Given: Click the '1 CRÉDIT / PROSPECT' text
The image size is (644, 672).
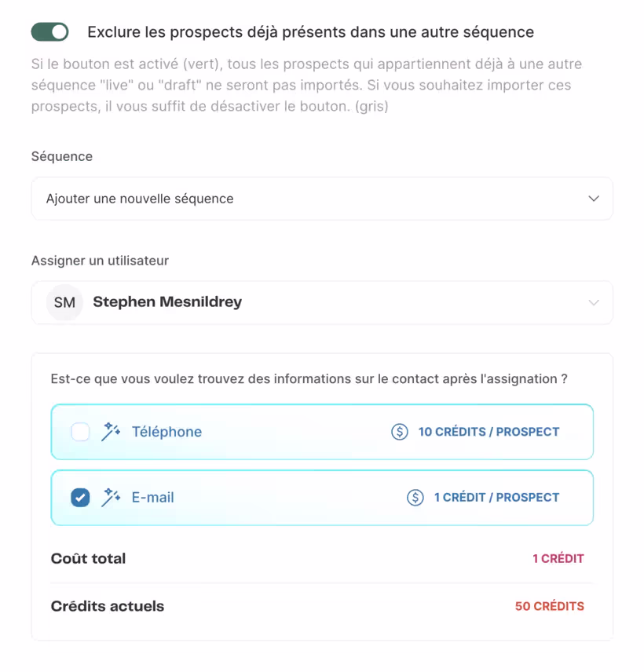Looking at the screenshot, I should pyautogui.click(x=496, y=497).
